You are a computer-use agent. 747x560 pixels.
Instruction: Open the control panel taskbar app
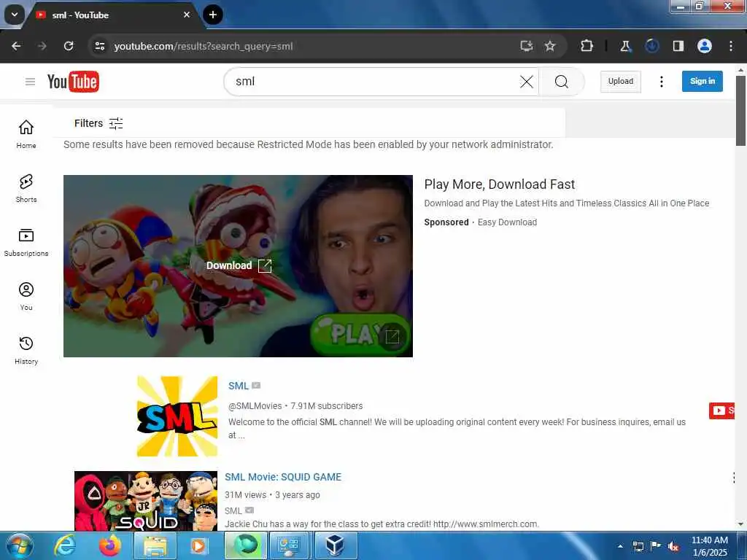tap(290, 545)
